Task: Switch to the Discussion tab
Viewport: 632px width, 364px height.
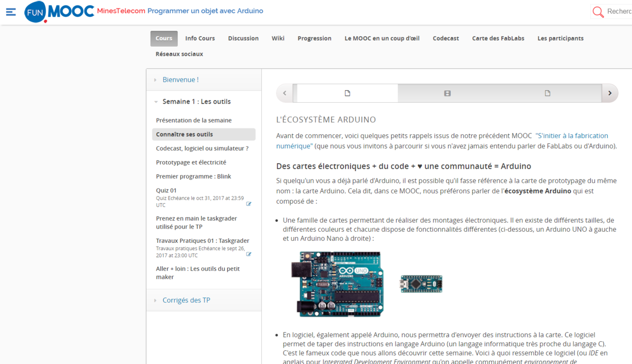Action: click(243, 38)
